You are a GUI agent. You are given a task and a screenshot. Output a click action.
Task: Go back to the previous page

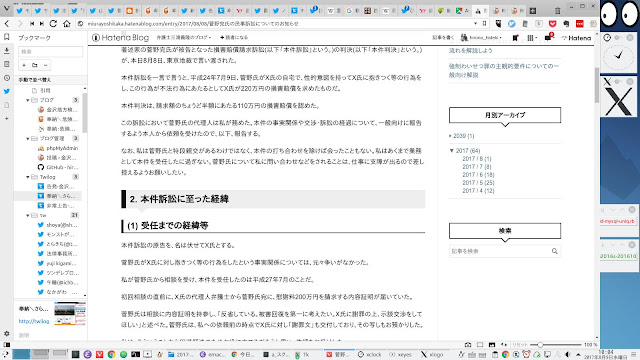coord(7,24)
